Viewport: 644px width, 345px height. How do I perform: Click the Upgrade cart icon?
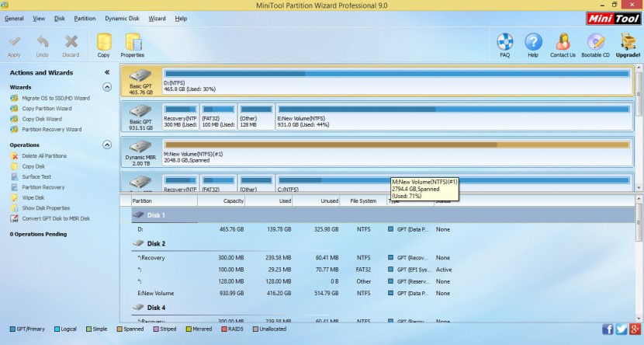(x=628, y=42)
